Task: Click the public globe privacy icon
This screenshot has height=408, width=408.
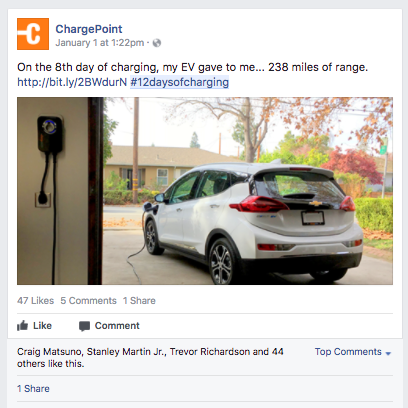Action: [x=157, y=43]
